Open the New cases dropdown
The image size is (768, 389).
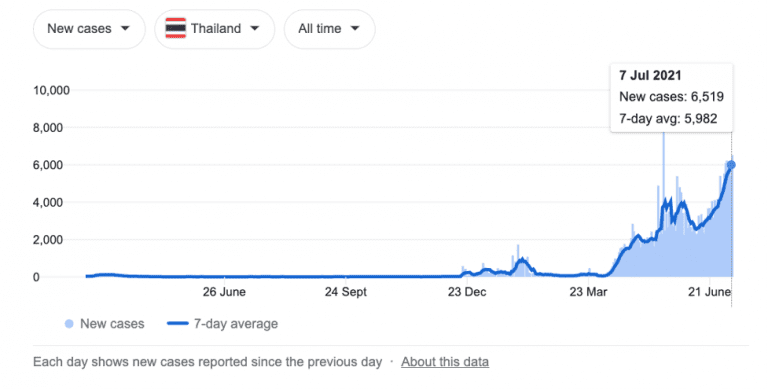[x=89, y=29]
